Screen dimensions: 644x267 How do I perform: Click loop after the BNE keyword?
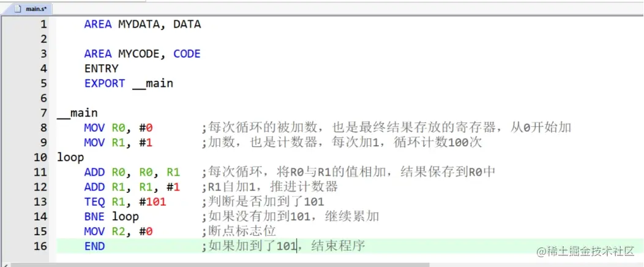[x=125, y=217]
